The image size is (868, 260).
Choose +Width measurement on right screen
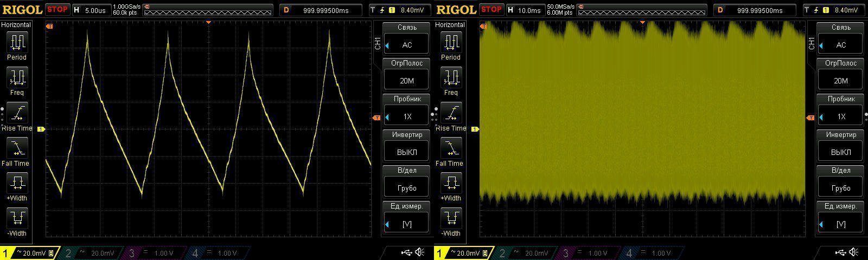pos(451,184)
